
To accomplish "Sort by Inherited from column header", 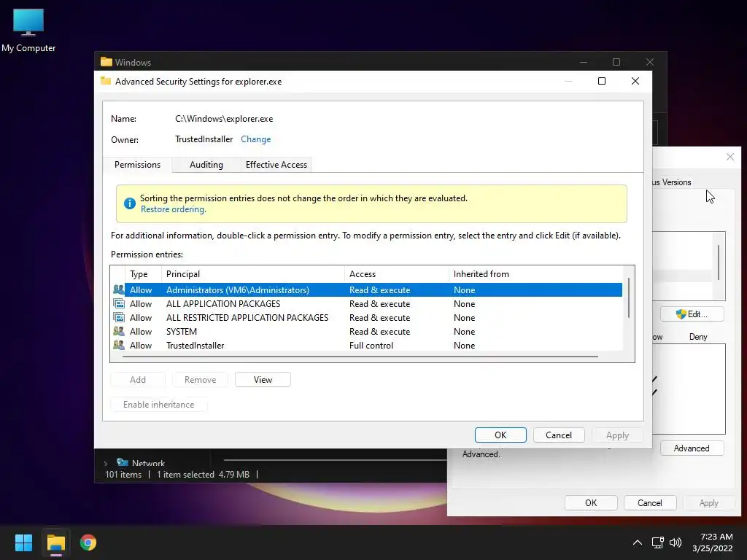I will tap(535, 274).
